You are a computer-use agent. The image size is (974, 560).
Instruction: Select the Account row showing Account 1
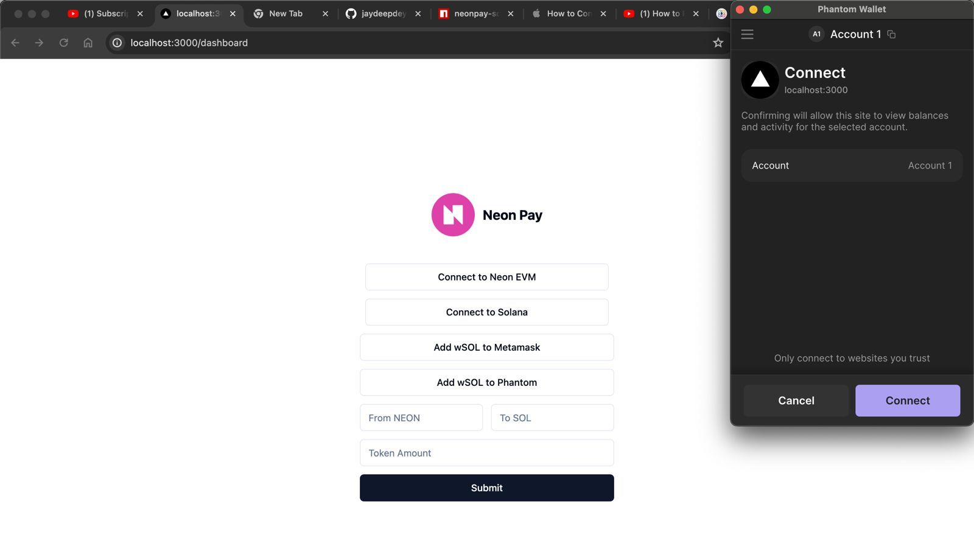[x=852, y=166]
